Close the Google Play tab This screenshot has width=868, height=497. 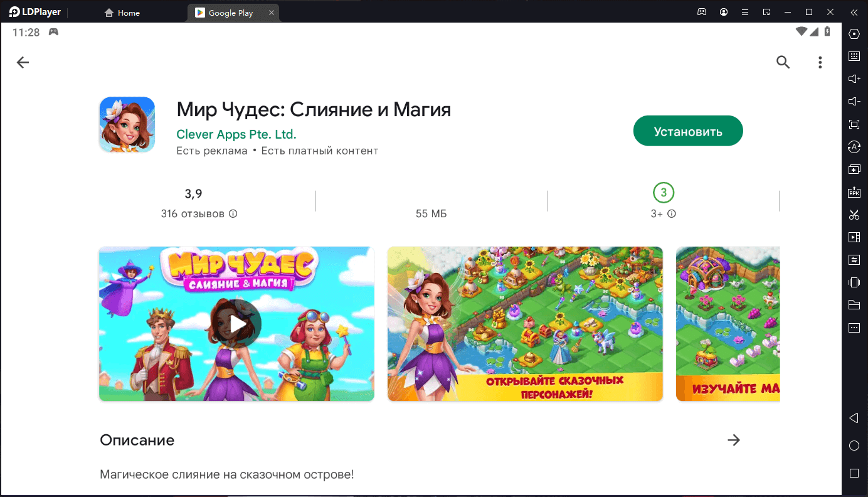272,13
